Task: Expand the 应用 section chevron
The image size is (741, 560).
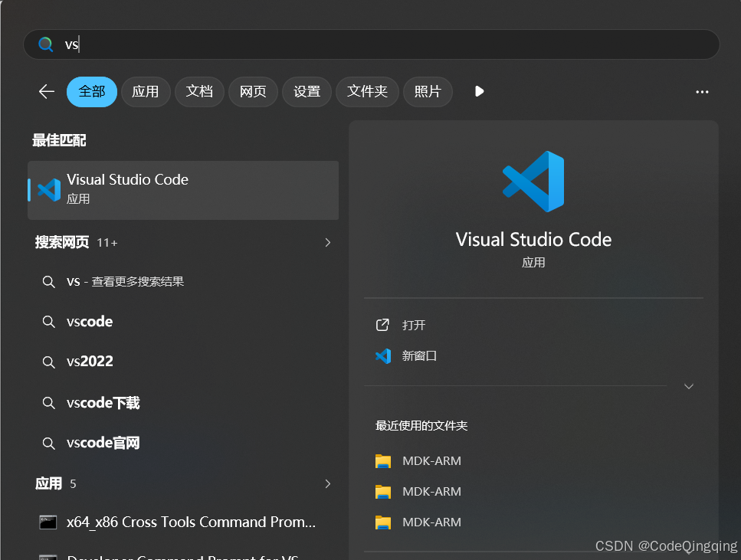Action: 328,484
